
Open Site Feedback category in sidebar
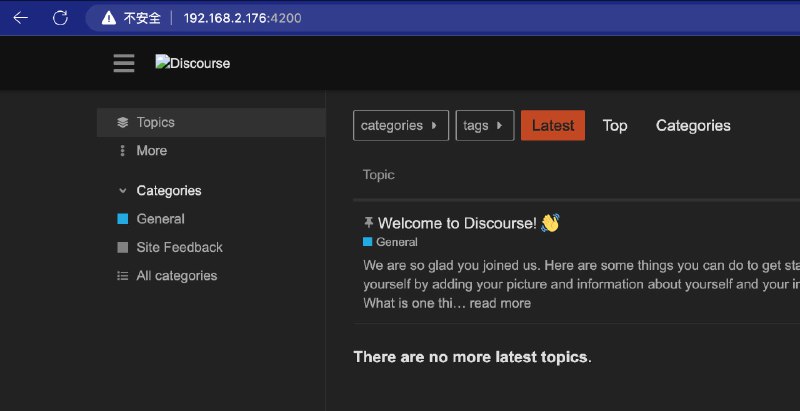pos(179,247)
